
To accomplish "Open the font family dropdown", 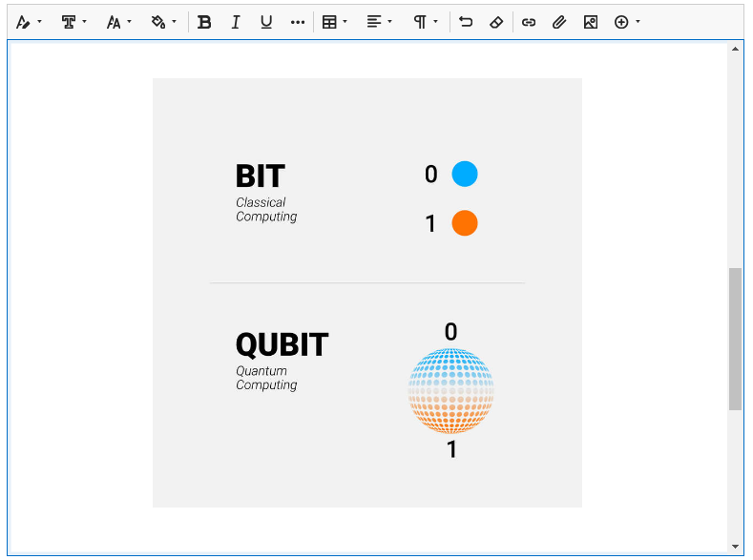I will pos(73,22).
